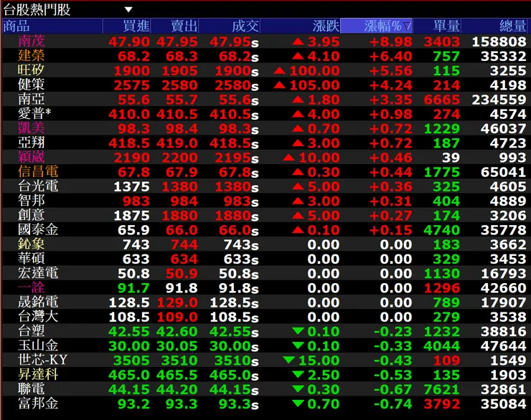Click the 總量 column header
The image size is (531, 420).
tap(494, 26)
